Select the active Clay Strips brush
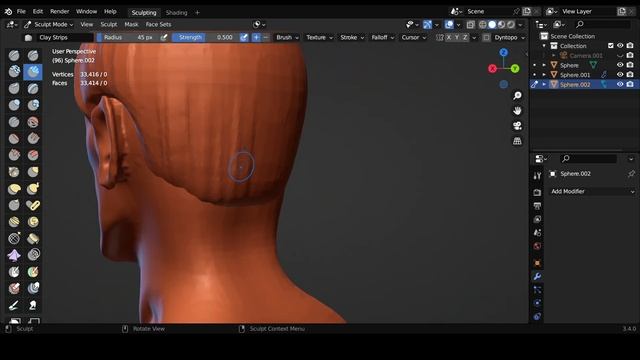The width and height of the screenshot is (640, 360). [33, 72]
